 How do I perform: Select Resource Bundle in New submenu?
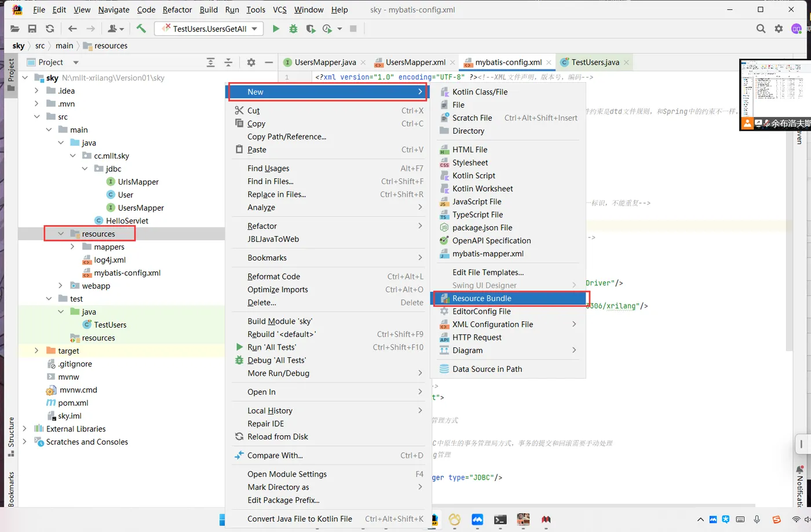tap(508, 298)
